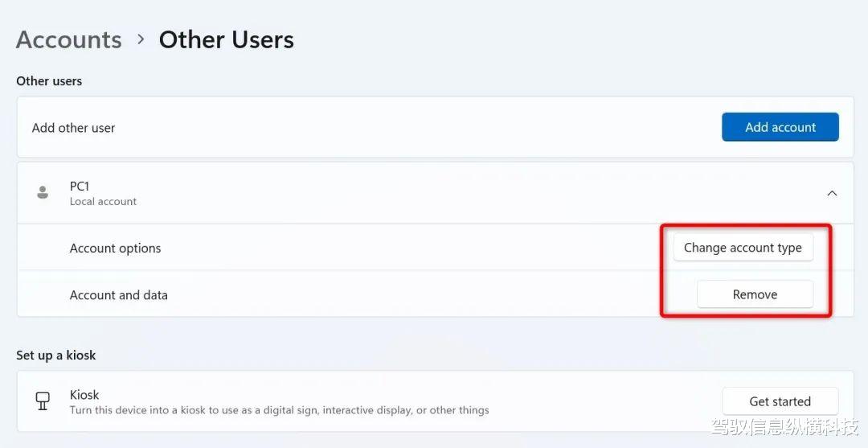Viewport: 868px width, 448px height.
Task: Click the Set up a kiosk heading
Action: coord(56,355)
